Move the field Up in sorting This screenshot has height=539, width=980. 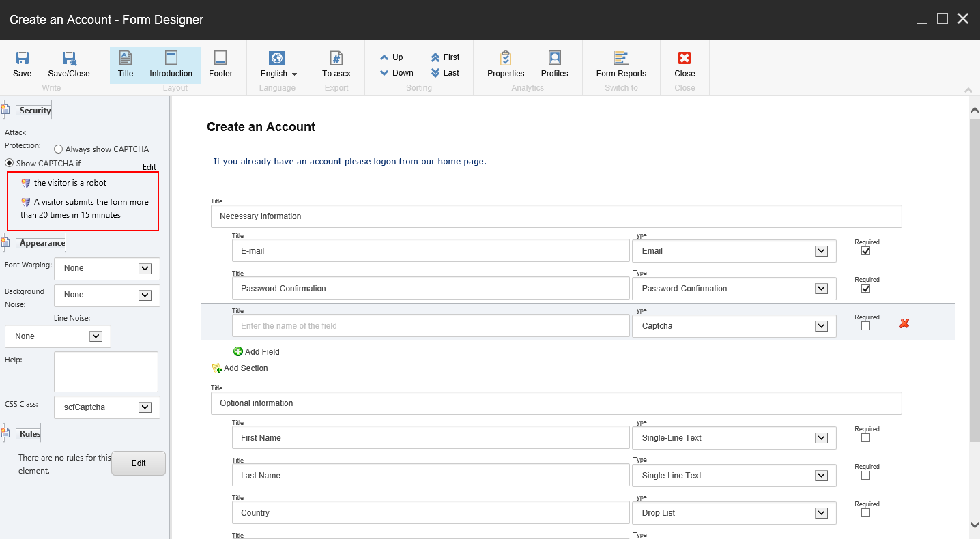pos(392,57)
